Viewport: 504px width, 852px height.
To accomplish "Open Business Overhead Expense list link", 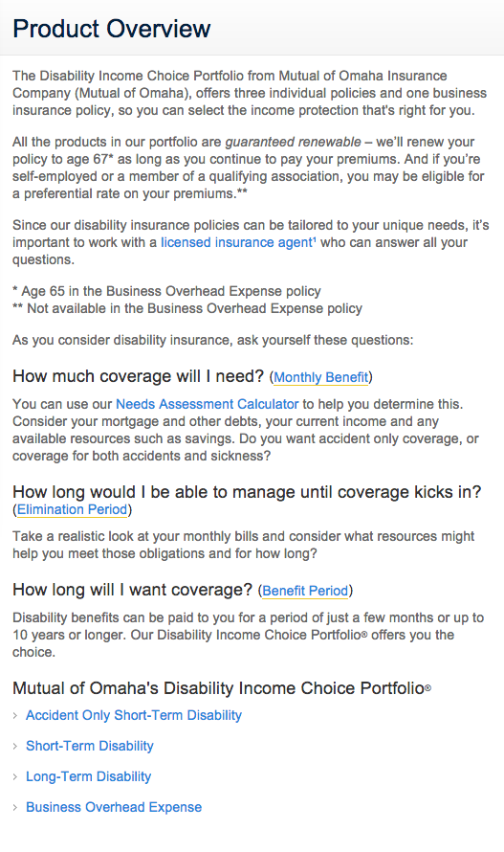I will click(x=114, y=807).
